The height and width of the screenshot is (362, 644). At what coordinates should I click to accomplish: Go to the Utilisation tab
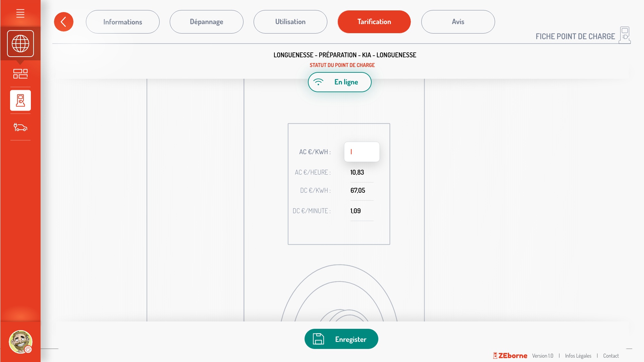tap(290, 22)
